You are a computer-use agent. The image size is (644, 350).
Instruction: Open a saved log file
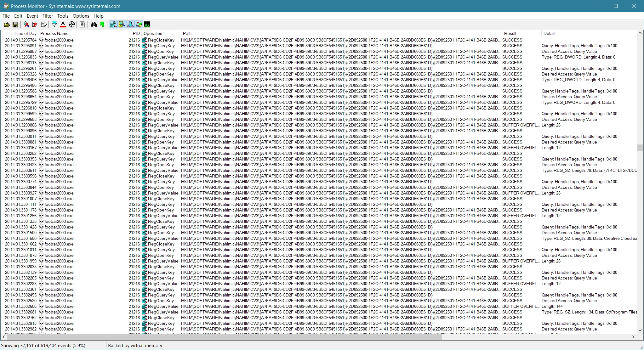tap(7, 25)
